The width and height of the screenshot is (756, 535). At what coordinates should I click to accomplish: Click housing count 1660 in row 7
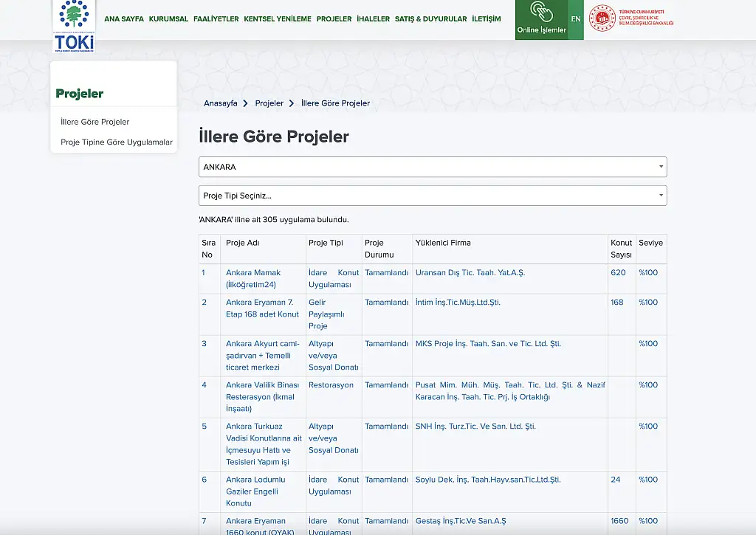tap(619, 521)
